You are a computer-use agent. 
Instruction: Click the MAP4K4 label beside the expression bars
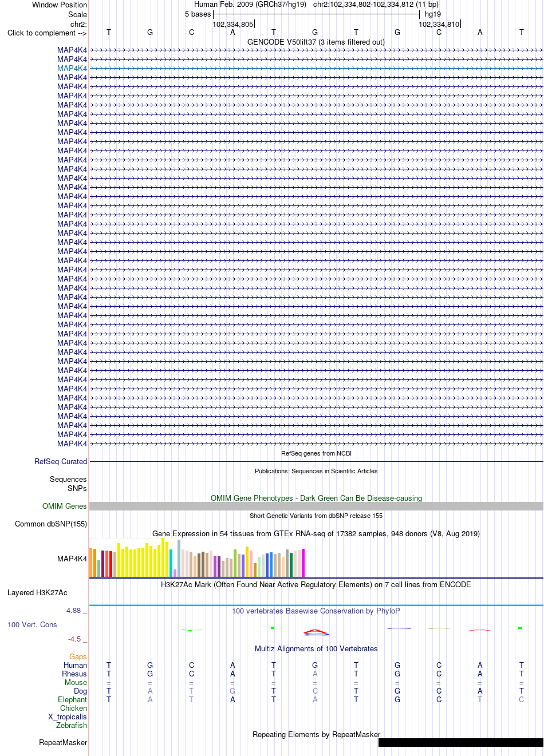[x=72, y=559]
